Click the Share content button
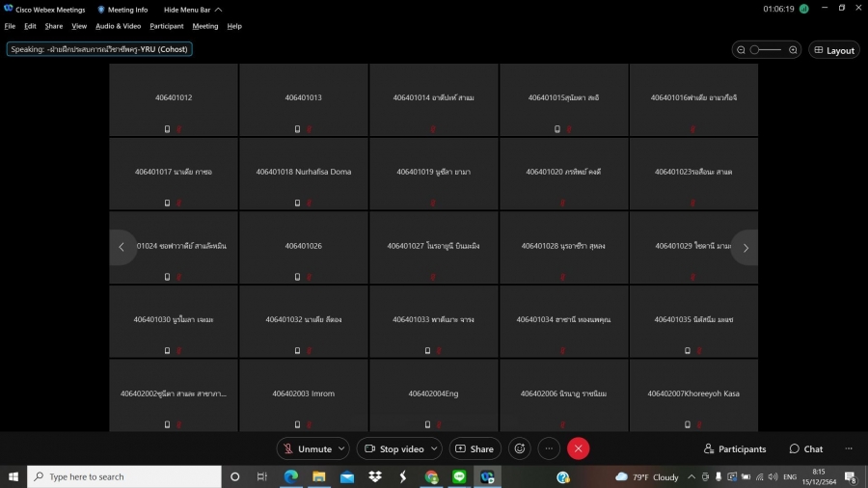 point(474,448)
